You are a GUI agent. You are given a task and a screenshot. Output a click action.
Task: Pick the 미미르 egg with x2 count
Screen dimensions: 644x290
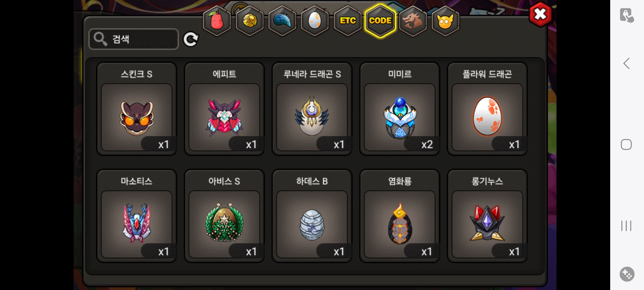[x=400, y=109]
